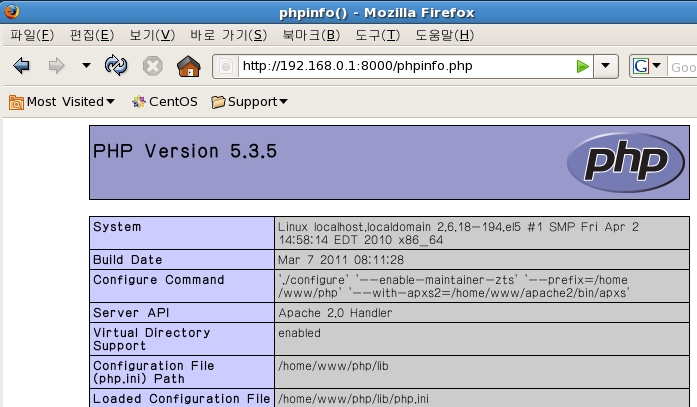Click the Loaded Configuration File label
The width and height of the screenshot is (697, 407).
pos(181,399)
